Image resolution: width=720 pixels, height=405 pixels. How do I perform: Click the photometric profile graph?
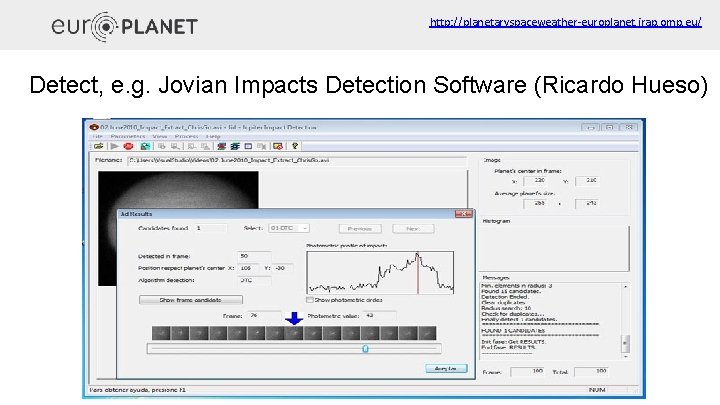click(x=380, y=272)
